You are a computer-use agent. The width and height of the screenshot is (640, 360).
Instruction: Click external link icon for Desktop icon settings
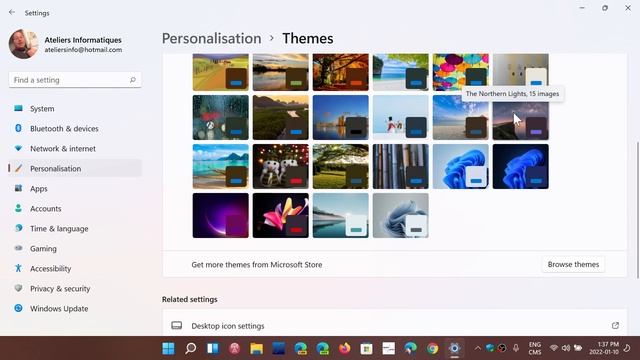click(615, 325)
